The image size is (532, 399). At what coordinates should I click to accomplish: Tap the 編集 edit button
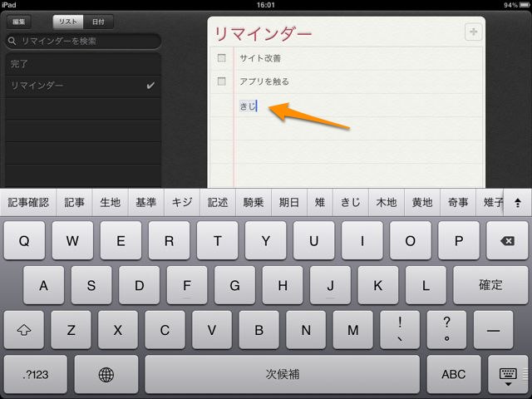click(x=18, y=22)
